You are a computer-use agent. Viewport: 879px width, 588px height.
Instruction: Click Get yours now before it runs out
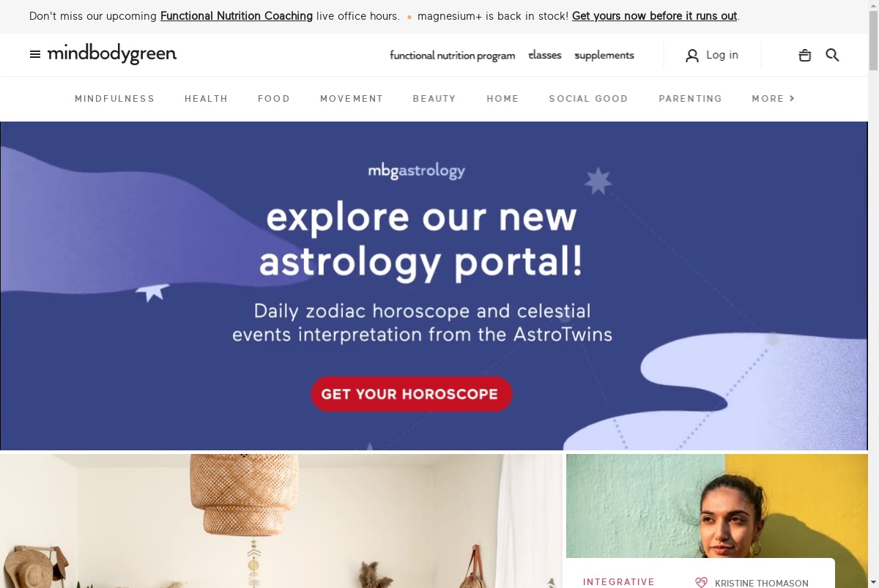[x=654, y=16]
